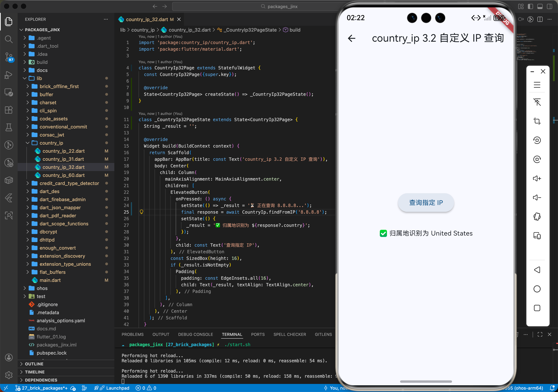Open main.dart in the explorer

[x=50, y=280]
